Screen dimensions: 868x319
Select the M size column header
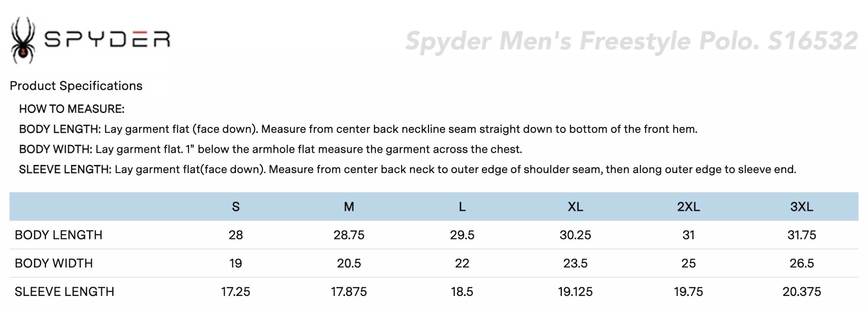(349, 207)
